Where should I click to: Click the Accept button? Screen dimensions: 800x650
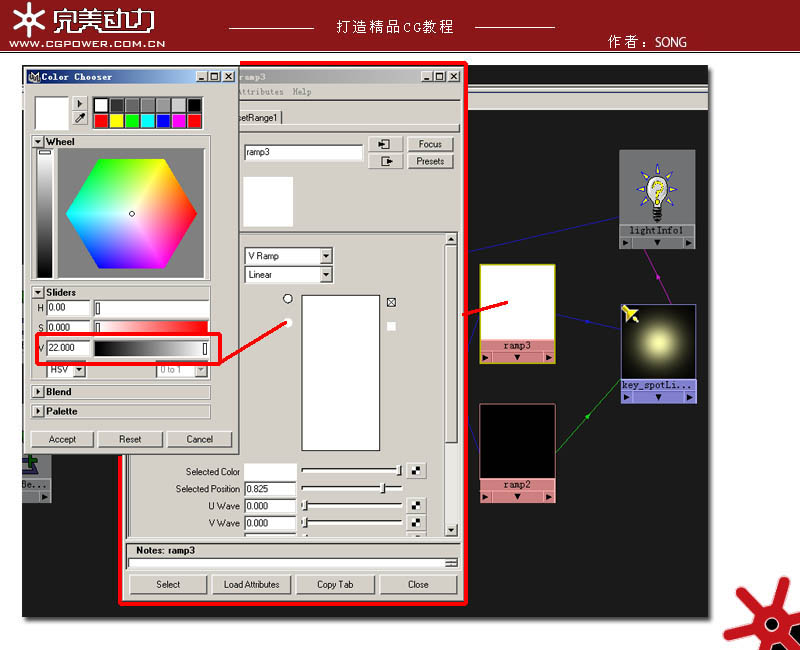tap(62, 439)
